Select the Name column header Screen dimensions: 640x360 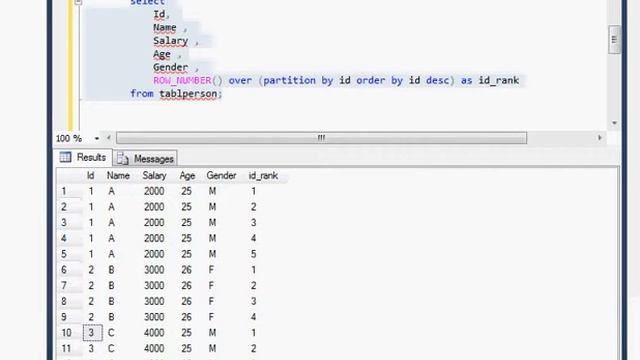pos(118,176)
